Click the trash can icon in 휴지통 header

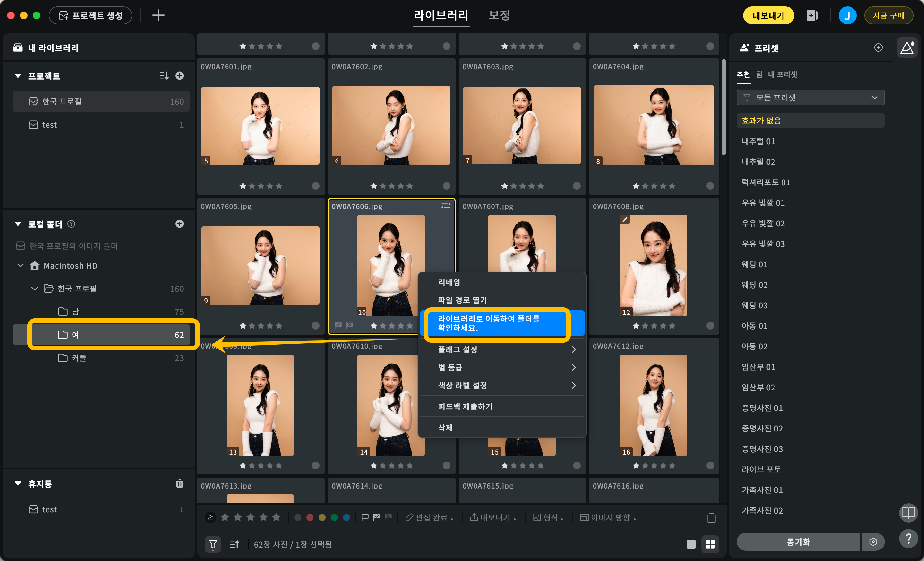(180, 483)
